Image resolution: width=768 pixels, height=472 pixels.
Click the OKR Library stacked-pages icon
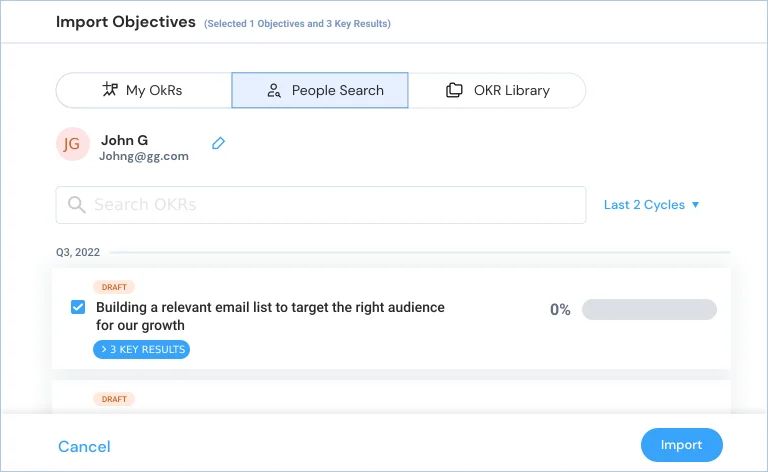click(x=454, y=90)
